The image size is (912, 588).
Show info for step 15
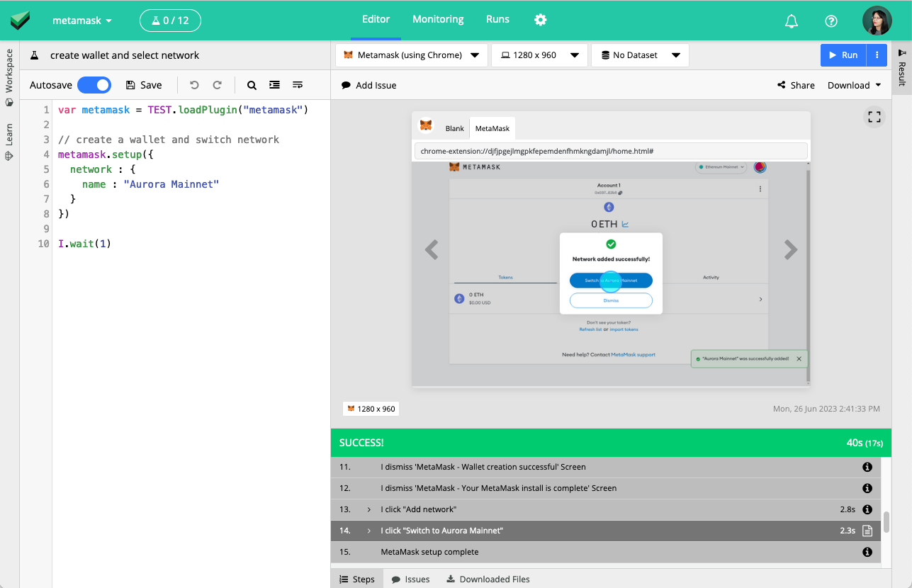(x=867, y=553)
